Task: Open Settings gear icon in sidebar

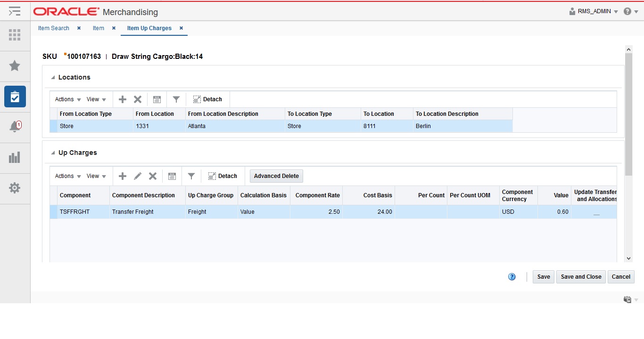Action: (x=15, y=188)
